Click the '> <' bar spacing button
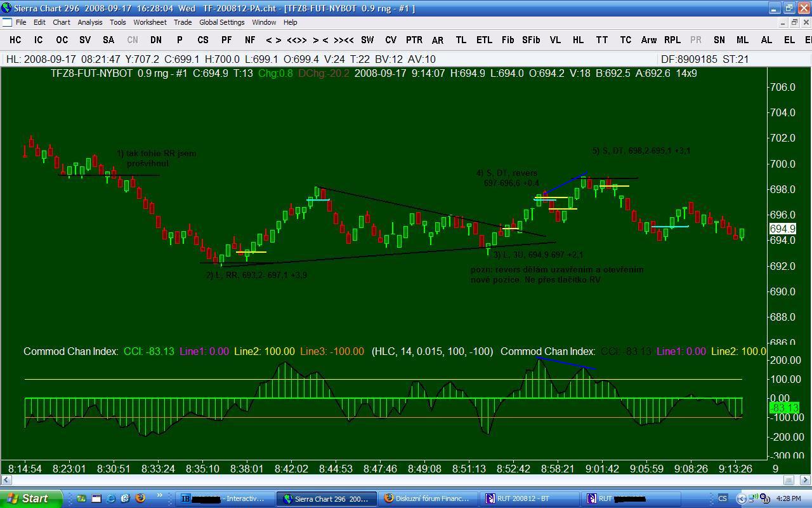 coord(320,39)
